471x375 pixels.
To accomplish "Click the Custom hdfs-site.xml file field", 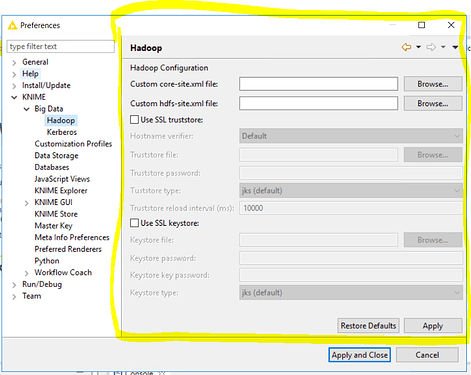I will [318, 104].
